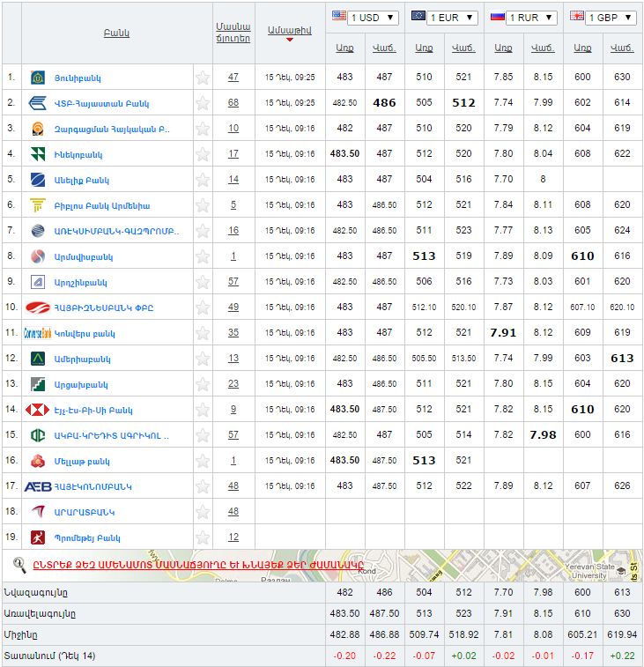Click the Unibank logo icon

pyautogui.click(x=38, y=78)
